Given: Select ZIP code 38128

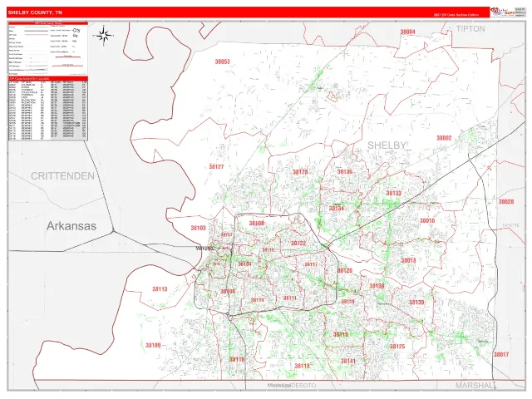Looking at the screenshot, I should coord(300,172).
